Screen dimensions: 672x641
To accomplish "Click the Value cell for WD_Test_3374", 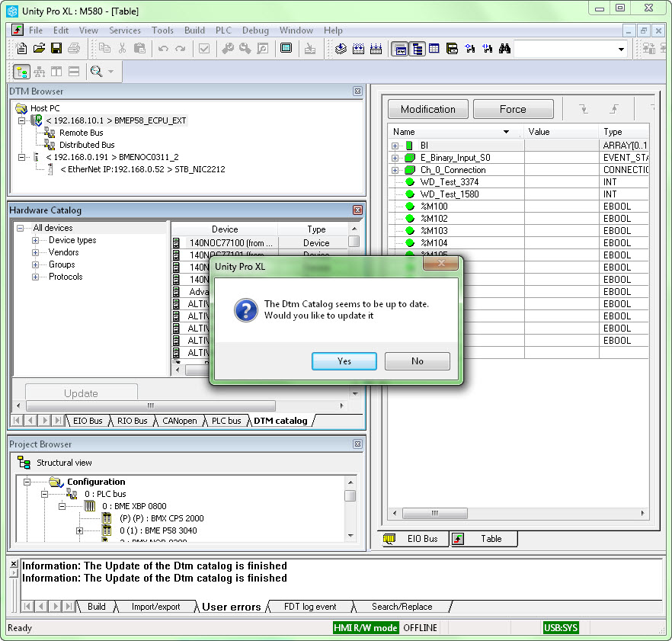I will pos(562,182).
